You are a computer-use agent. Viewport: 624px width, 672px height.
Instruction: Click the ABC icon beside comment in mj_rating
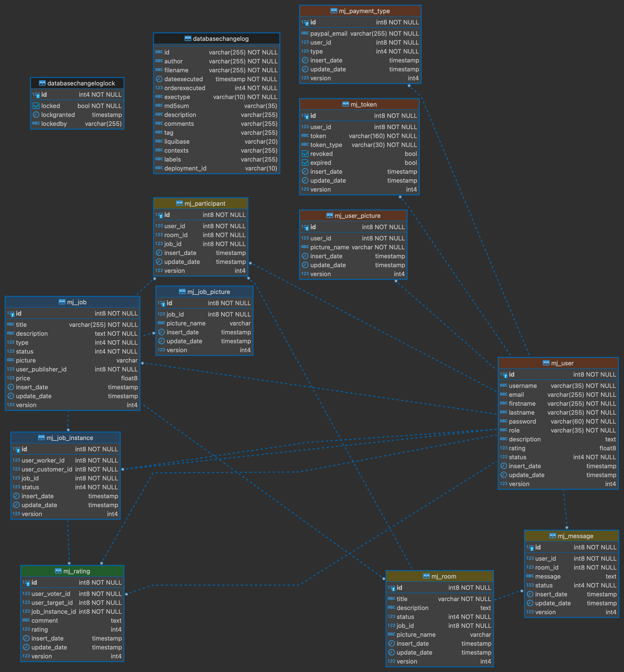[x=26, y=620]
